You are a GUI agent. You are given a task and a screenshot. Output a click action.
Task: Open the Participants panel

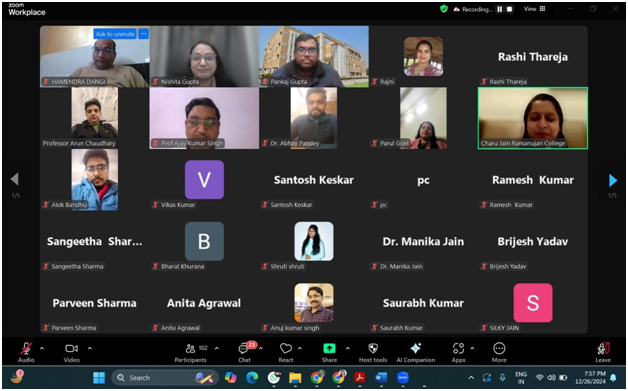pos(191,353)
